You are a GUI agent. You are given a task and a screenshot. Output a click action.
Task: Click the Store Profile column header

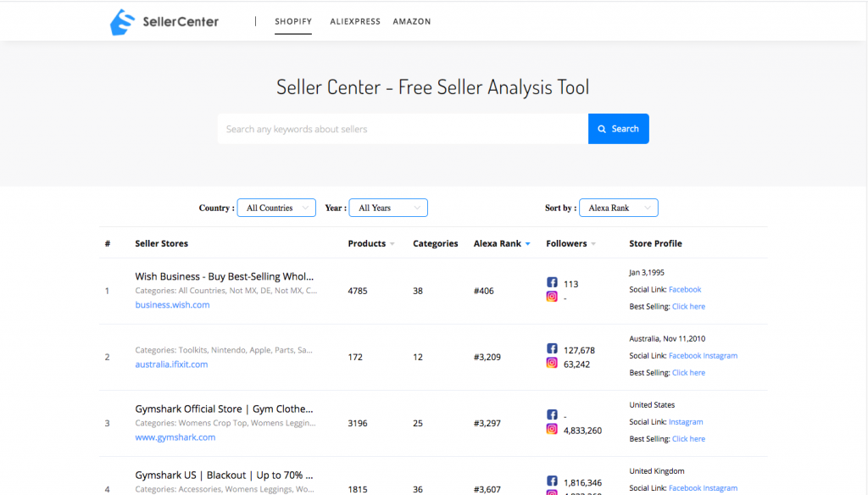pos(655,243)
